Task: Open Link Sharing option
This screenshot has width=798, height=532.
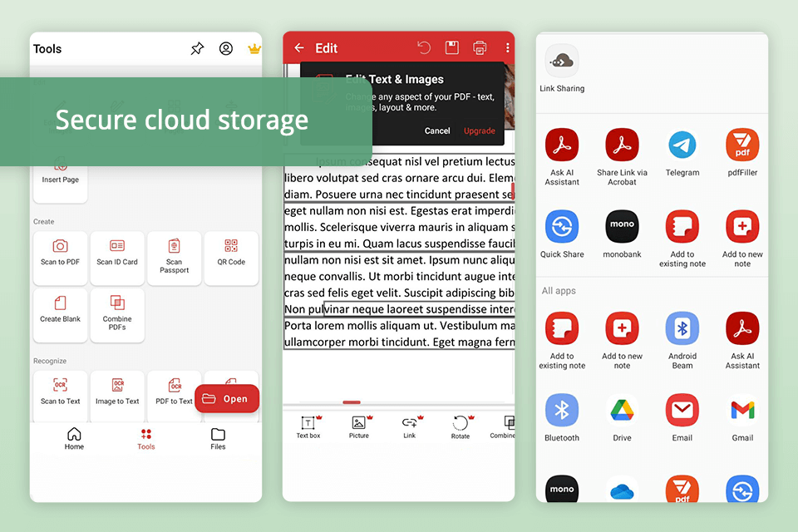Action: pyautogui.click(x=562, y=68)
